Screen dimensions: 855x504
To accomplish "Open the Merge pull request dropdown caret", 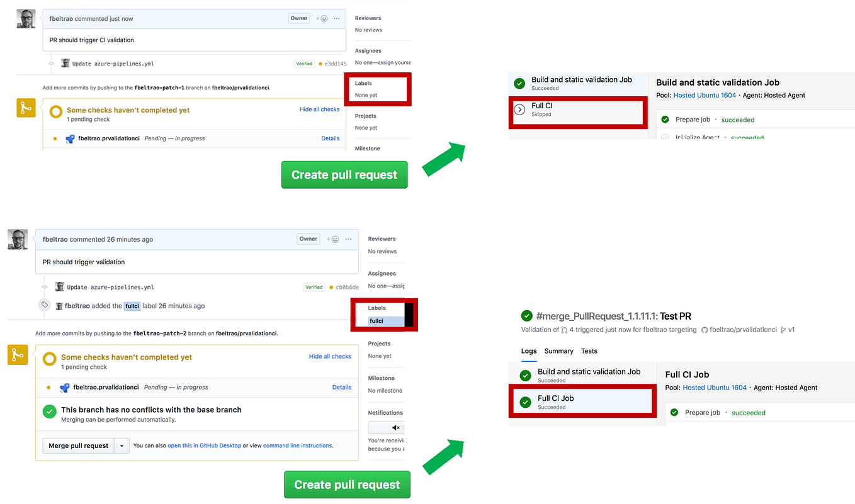I will click(x=121, y=445).
